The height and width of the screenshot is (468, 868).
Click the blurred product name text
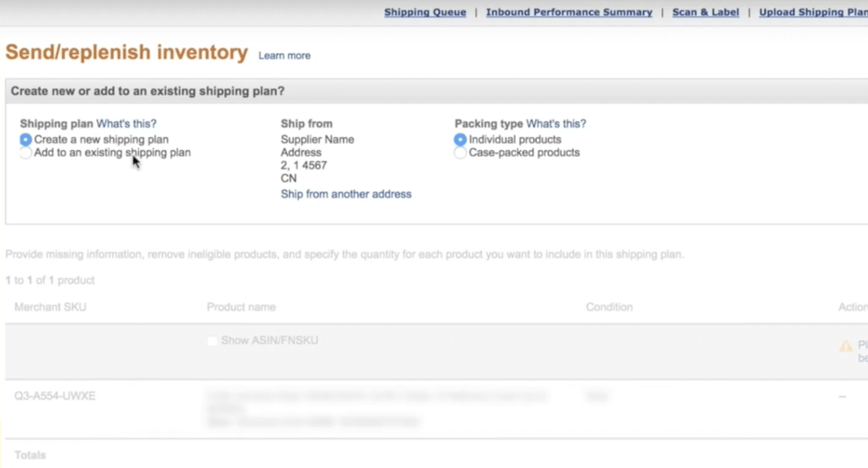[x=376, y=409]
